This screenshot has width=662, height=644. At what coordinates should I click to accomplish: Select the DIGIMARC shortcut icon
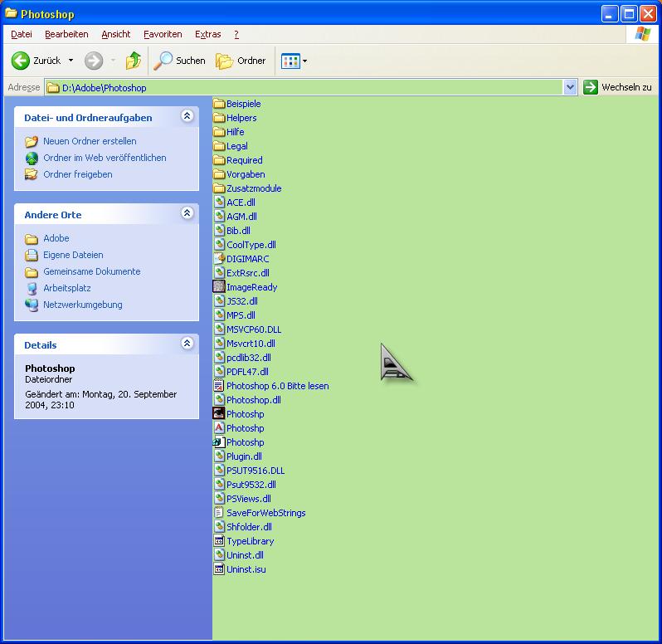click(x=219, y=258)
